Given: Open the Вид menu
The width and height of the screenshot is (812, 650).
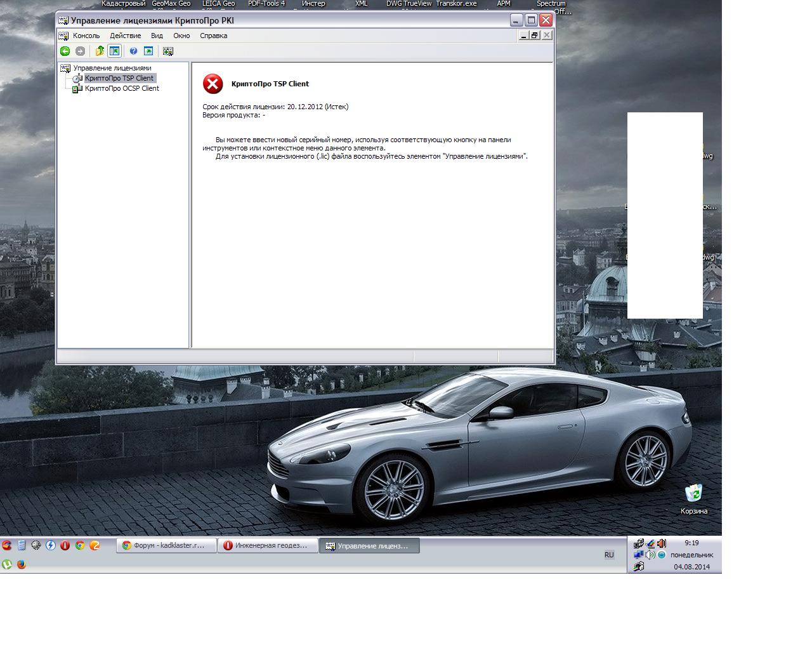Looking at the screenshot, I should tap(157, 36).
